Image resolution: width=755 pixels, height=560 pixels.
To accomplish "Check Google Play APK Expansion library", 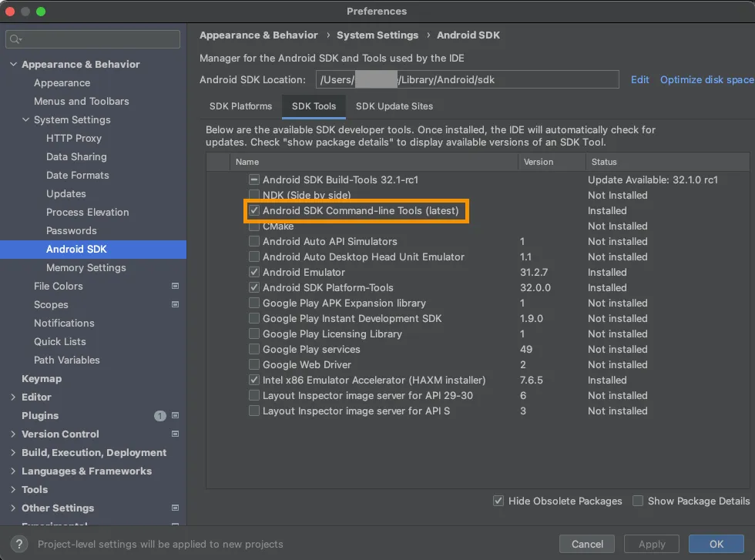I will (x=253, y=303).
